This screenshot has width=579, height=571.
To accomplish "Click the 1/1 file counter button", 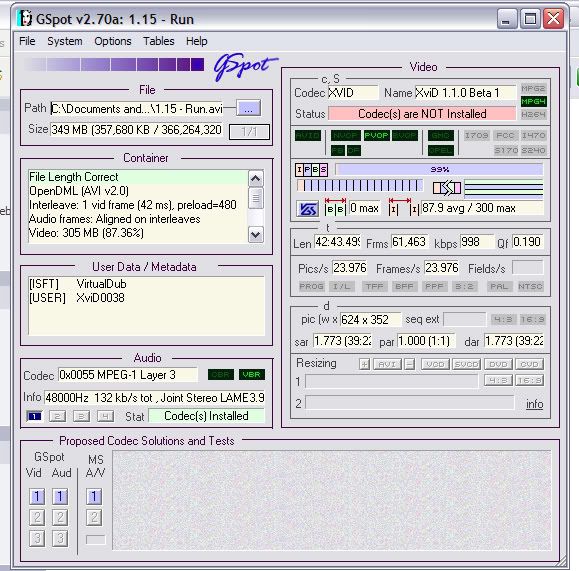I will [249, 132].
